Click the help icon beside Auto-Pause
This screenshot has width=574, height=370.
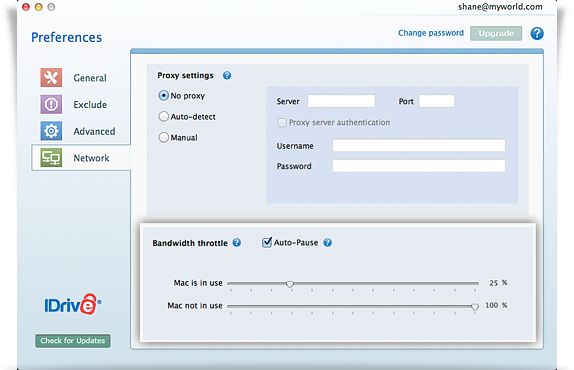click(x=328, y=243)
